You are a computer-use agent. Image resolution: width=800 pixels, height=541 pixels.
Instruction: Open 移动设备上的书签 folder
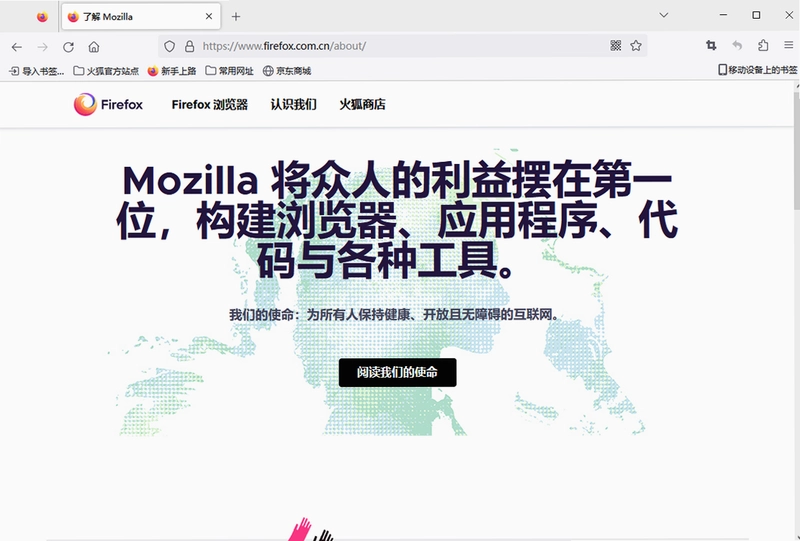(x=758, y=70)
